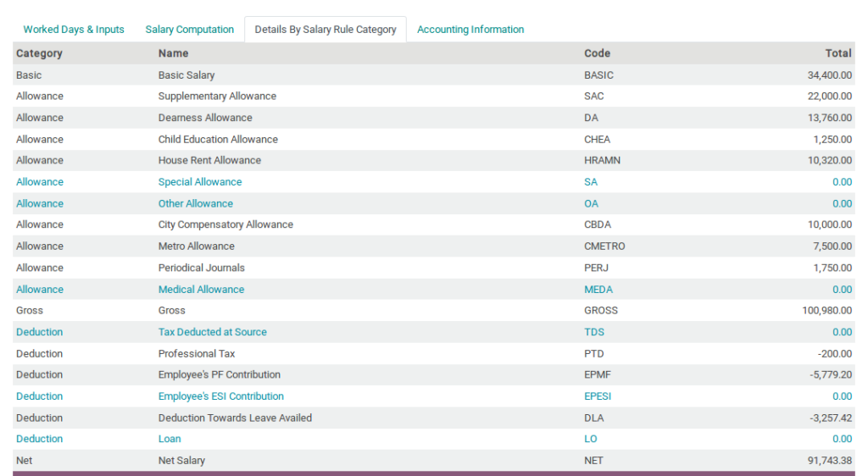Click the SA code link

click(591, 182)
